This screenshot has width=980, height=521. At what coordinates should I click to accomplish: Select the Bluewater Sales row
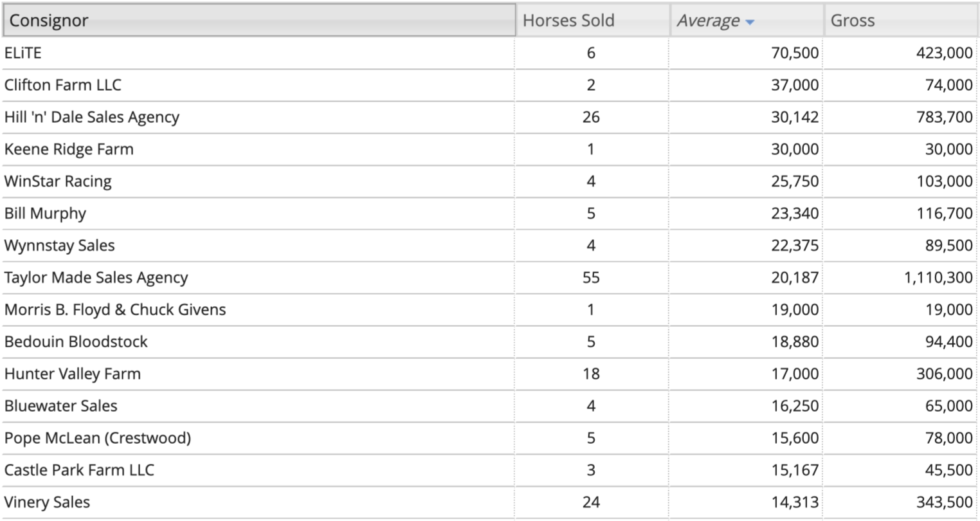click(490, 407)
